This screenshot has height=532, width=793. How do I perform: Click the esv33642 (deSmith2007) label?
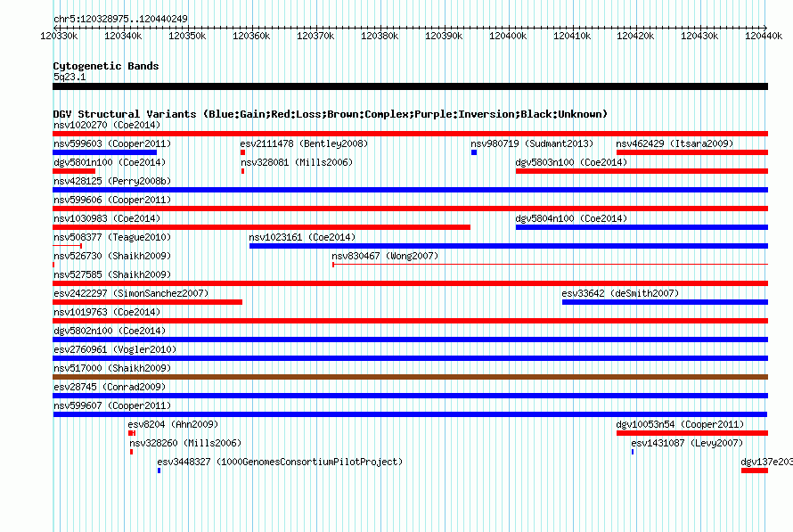point(620,293)
